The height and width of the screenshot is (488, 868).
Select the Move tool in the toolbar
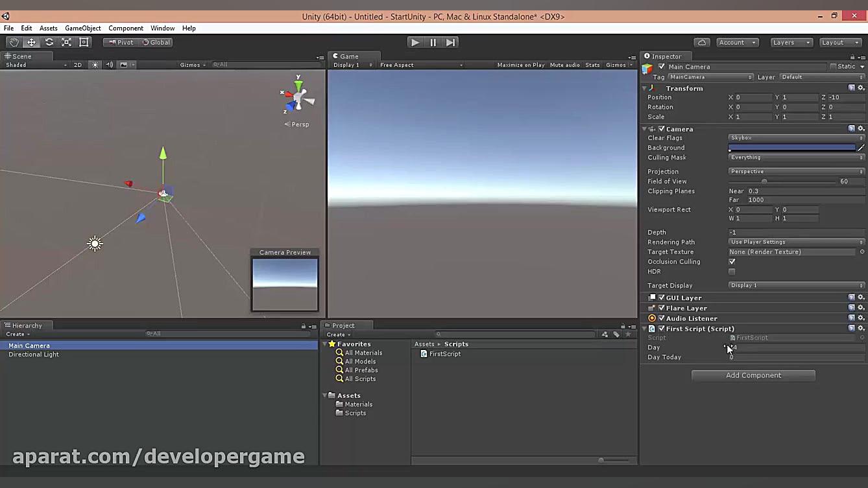pyautogui.click(x=32, y=42)
